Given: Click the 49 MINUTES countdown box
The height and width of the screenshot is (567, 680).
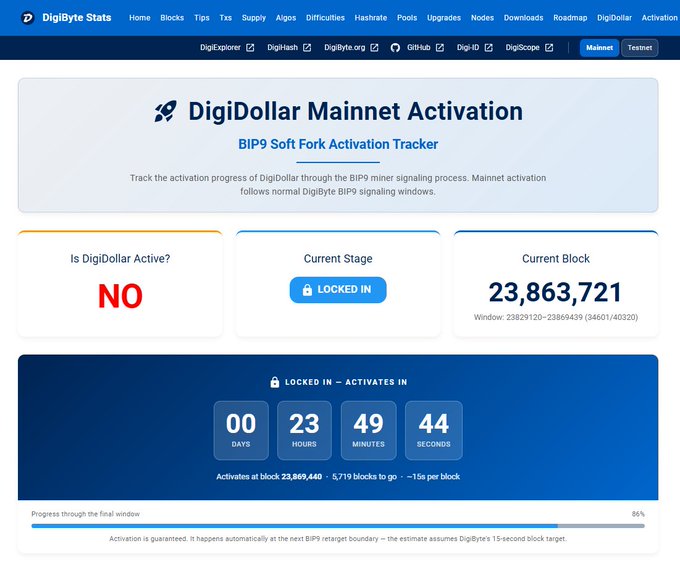Looking at the screenshot, I should (369, 430).
